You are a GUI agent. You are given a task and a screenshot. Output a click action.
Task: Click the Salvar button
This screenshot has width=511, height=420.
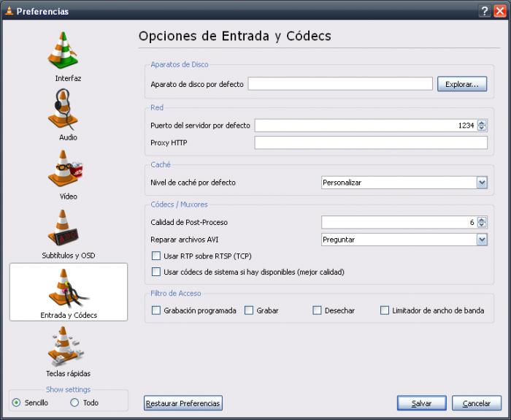tap(421, 403)
